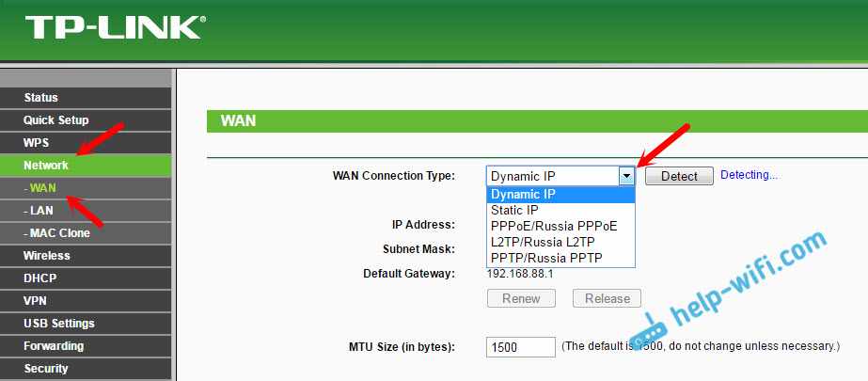Click the WAN Connection Type dropdown arrow

point(626,176)
